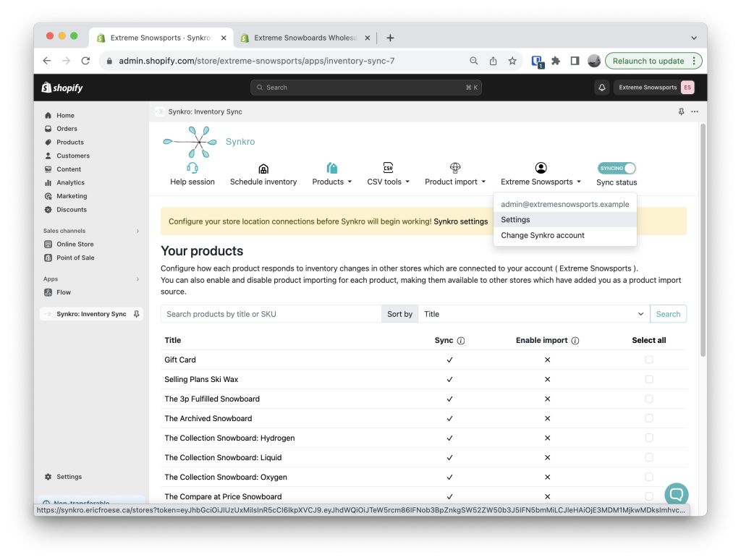Click the Extreme Snowsports account avatar icon
Screen dimensions: 741x560
(541, 168)
